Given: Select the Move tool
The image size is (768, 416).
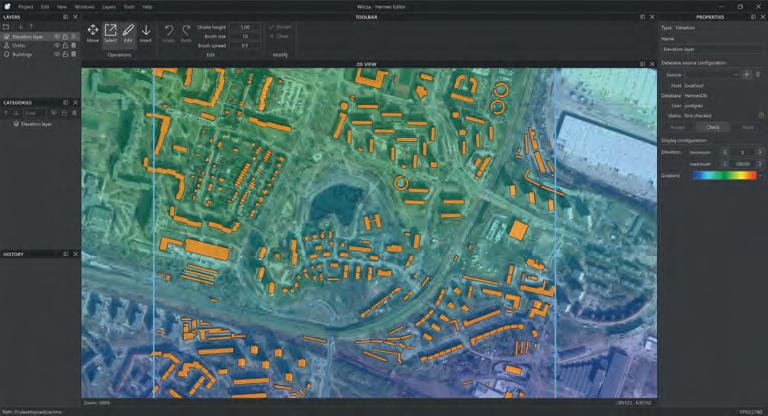Looking at the screenshot, I should coord(93,33).
